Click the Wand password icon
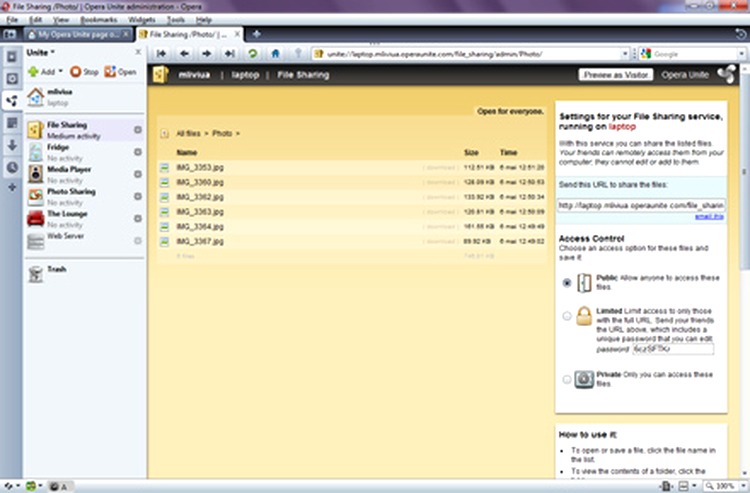Image resolution: width=750 pixels, height=493 pixels. [298, 54]
